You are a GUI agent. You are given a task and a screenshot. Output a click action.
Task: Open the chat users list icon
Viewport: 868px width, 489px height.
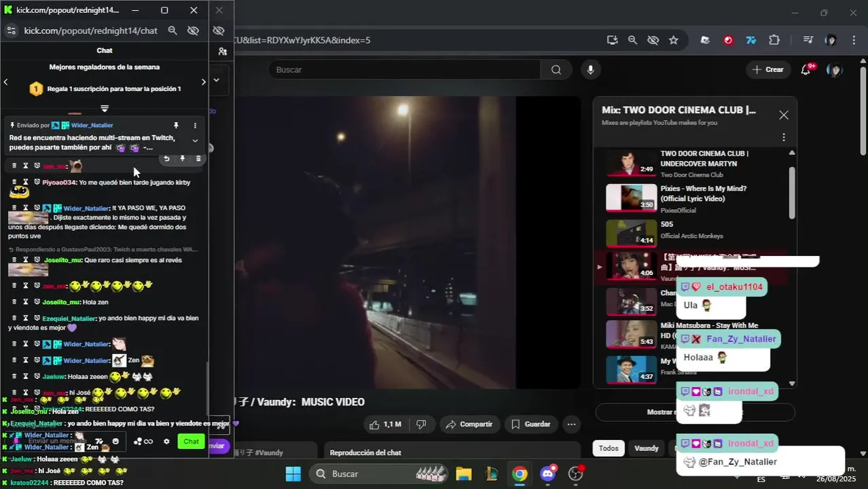222,51
